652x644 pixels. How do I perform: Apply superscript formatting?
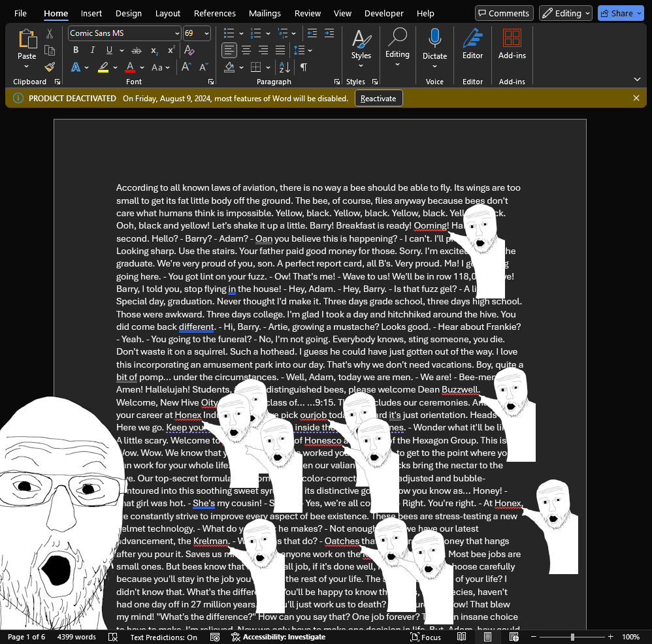(x=171, y=50)
